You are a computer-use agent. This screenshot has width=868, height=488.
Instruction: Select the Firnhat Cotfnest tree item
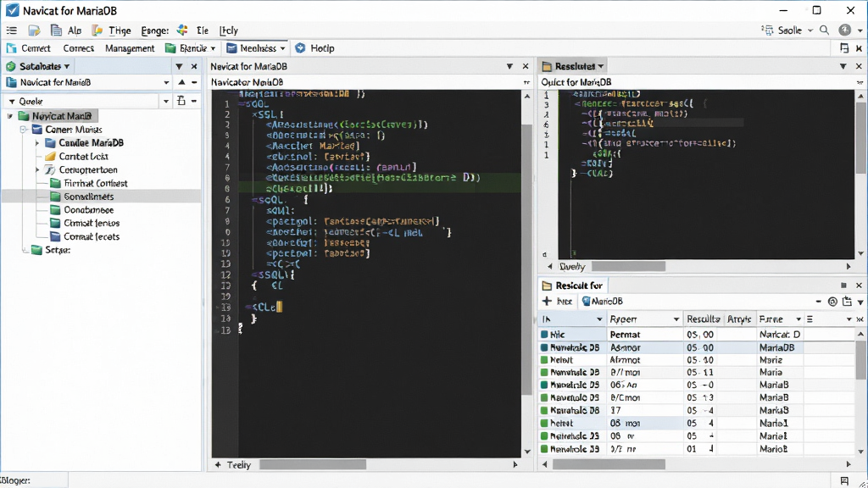coord(95,183)
